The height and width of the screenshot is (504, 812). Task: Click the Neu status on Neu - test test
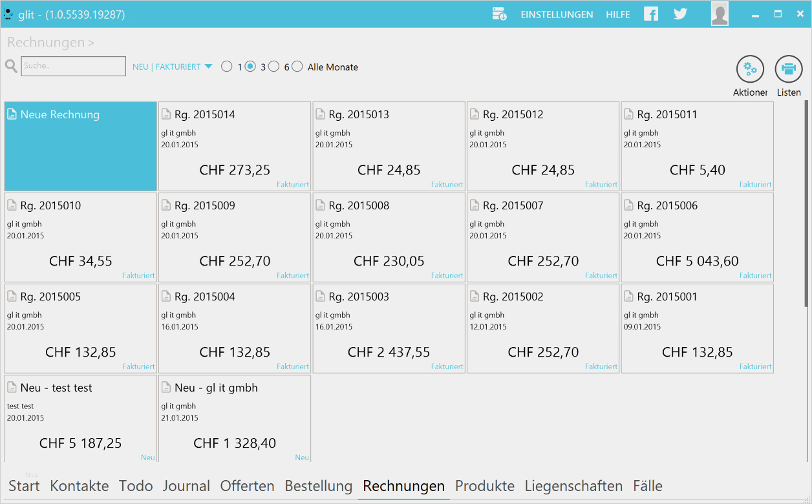148,457
